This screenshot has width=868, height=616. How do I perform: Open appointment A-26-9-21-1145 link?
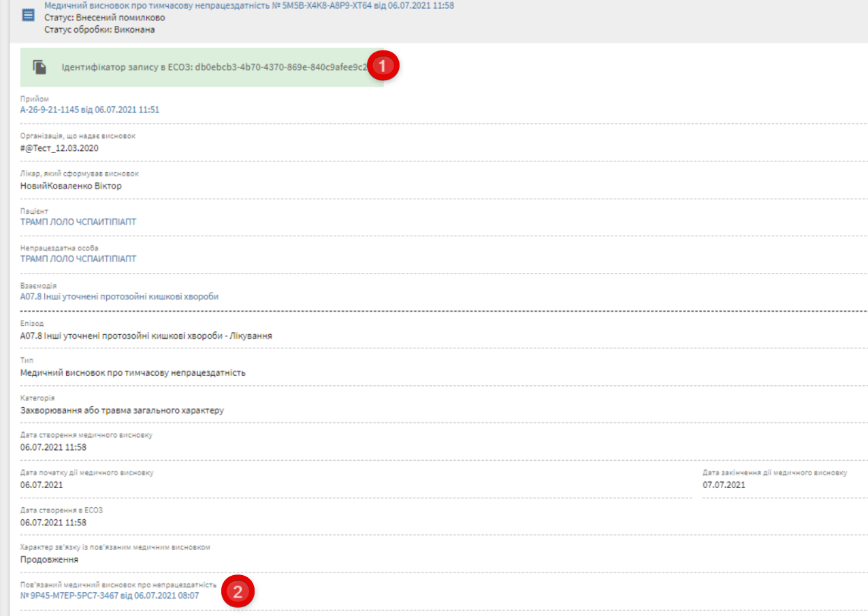pos(90,110)
